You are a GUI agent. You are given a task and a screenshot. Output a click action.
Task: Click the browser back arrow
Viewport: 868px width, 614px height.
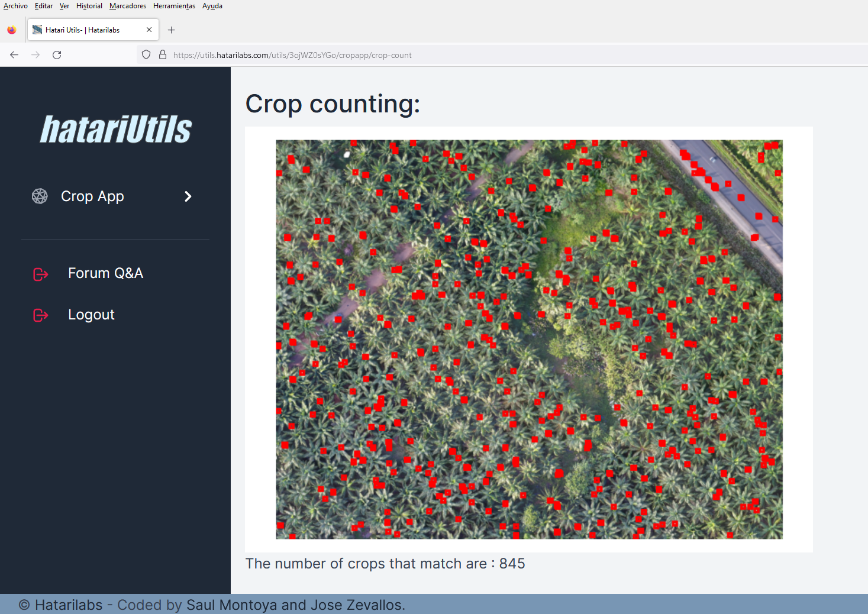point(14,55)
